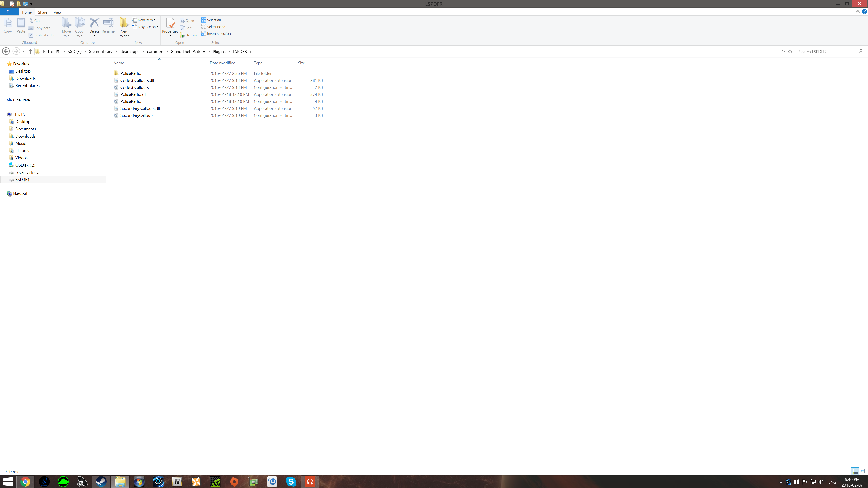Open the address bar history dropdown

click(x=783, y=51)
